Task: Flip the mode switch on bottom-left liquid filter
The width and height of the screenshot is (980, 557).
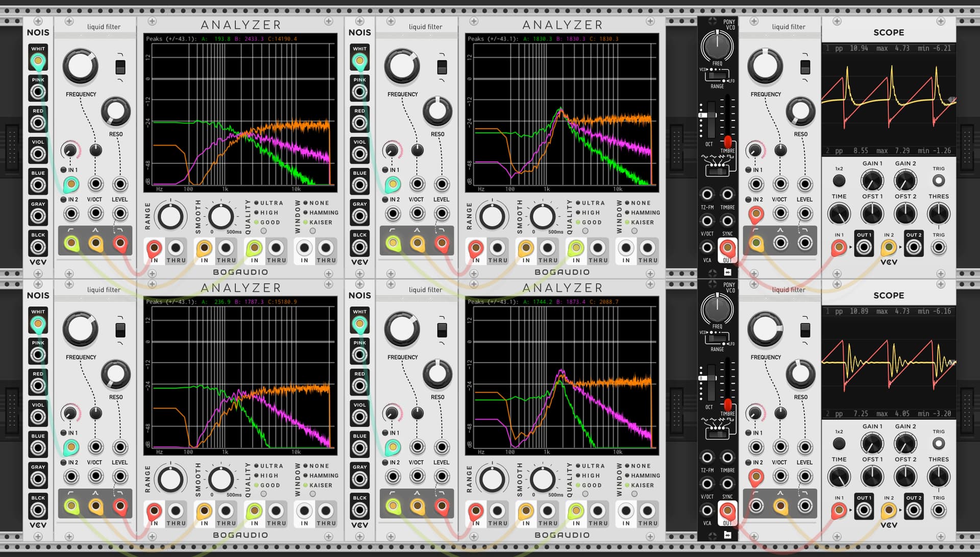Action: tap(120, 330)
